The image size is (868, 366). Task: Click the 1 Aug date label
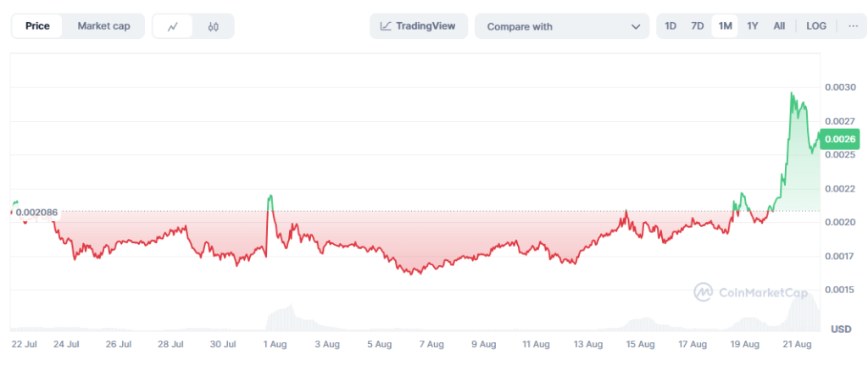[274, 345]
